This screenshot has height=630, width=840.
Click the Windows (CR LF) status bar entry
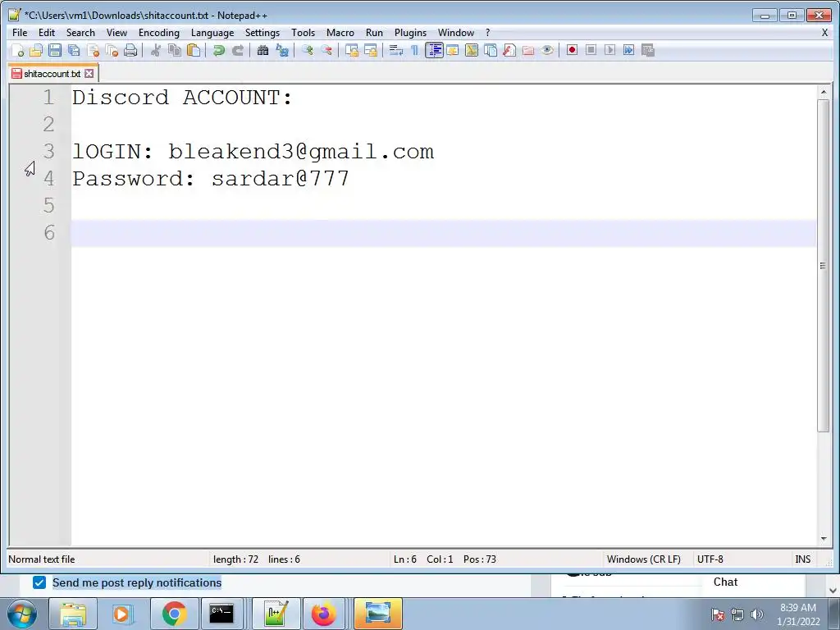point(643,559)
